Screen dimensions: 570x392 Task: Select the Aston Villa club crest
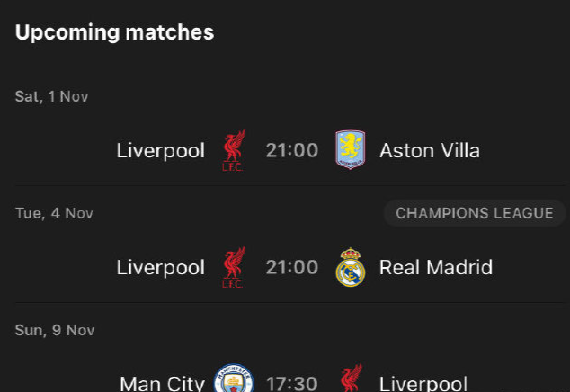pos(350,150)
